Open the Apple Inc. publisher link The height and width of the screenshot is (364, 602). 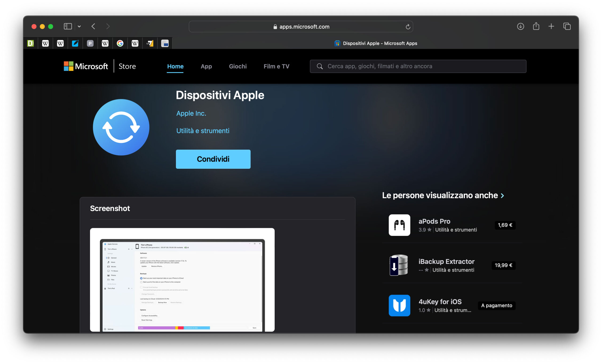coord(191,113)
